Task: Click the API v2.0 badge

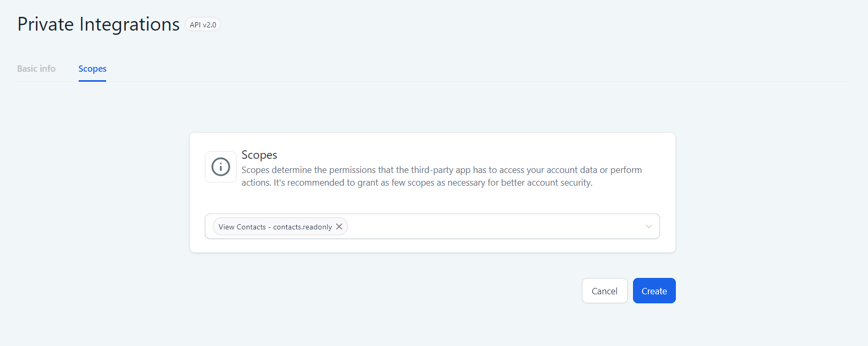Action: [x=203, y=25]
